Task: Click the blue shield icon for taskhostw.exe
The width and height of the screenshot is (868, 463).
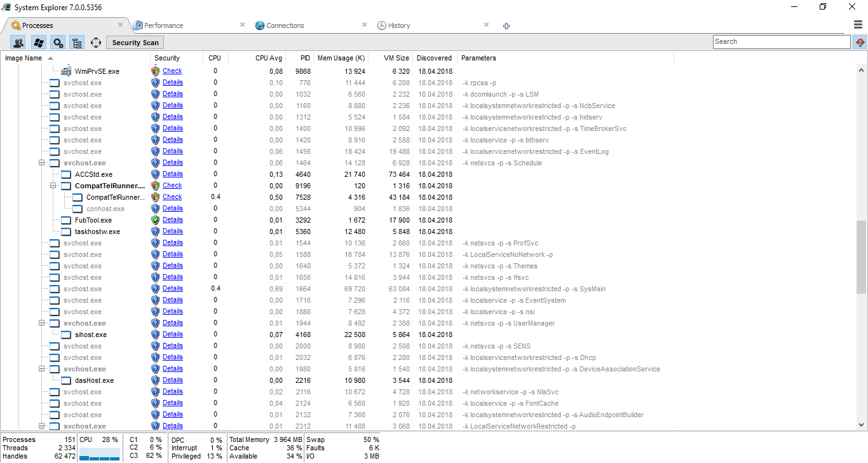Action: 156,231
